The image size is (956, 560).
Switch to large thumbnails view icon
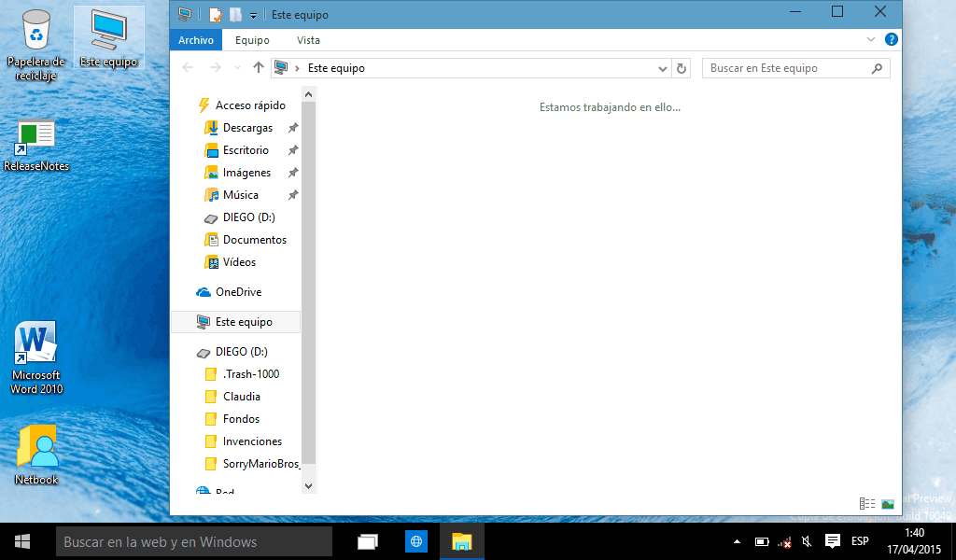pyautogui.click(x=887, y=503)
